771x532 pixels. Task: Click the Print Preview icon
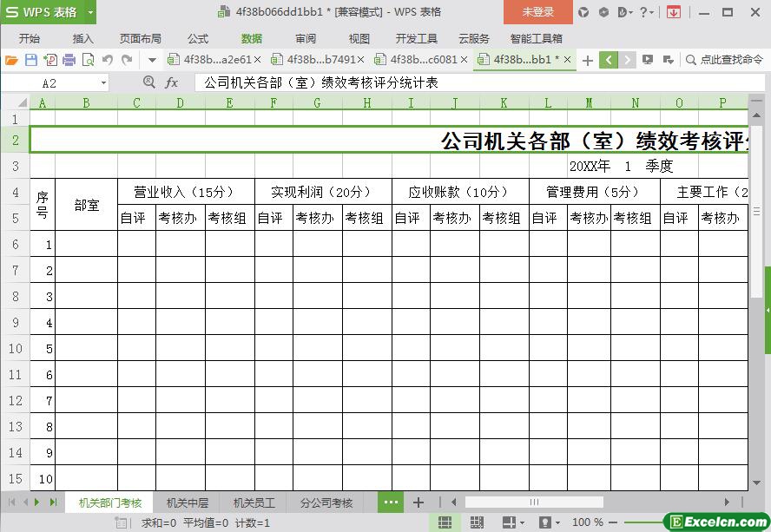click(x=88, y=60)
